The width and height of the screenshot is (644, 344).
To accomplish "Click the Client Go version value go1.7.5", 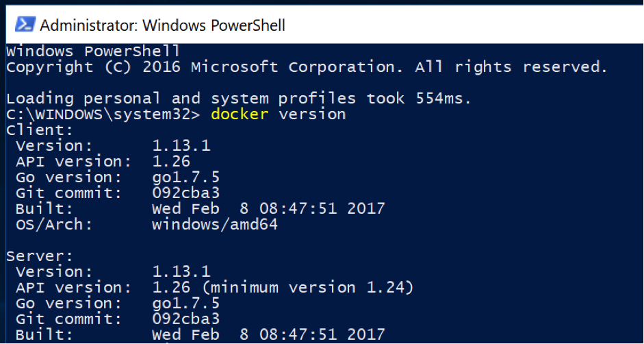I will (x=186, y=177).
